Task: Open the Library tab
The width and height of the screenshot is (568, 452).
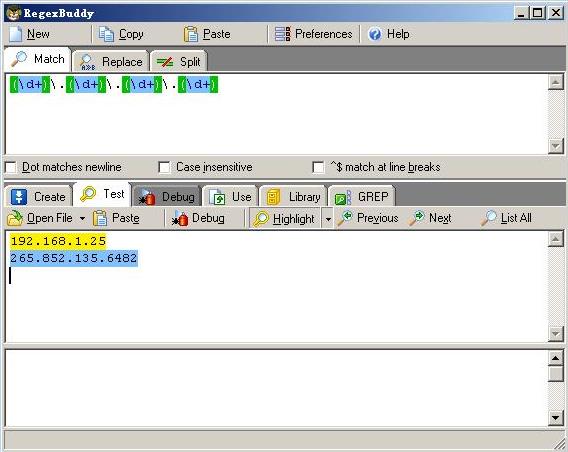Action: 293,197
